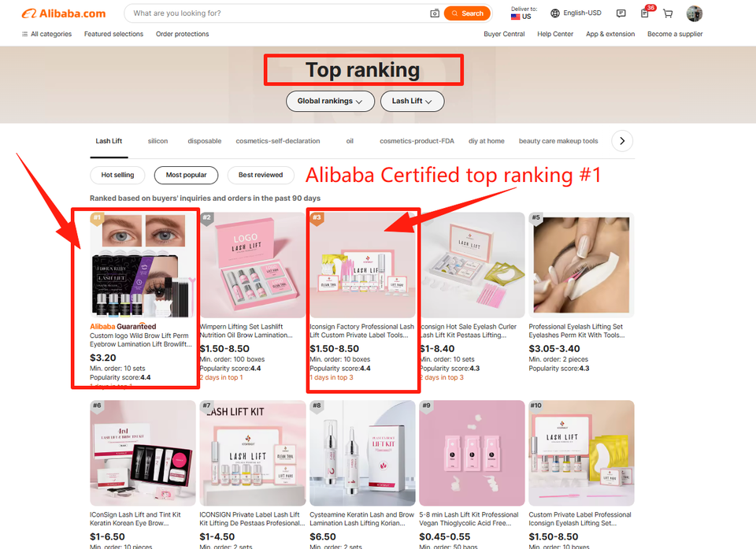Open the shopping cart icon
Screen dimensions: 756x549
click(668, 13)
